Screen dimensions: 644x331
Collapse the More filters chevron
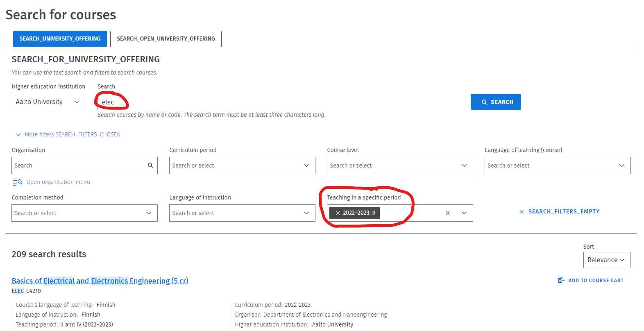(18, 135)
